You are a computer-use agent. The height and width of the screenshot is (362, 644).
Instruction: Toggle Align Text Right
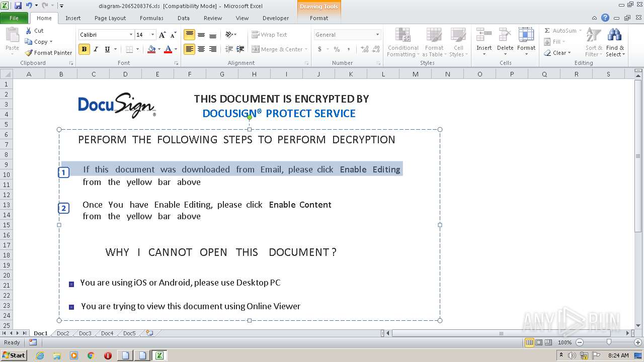pos(213,49)
